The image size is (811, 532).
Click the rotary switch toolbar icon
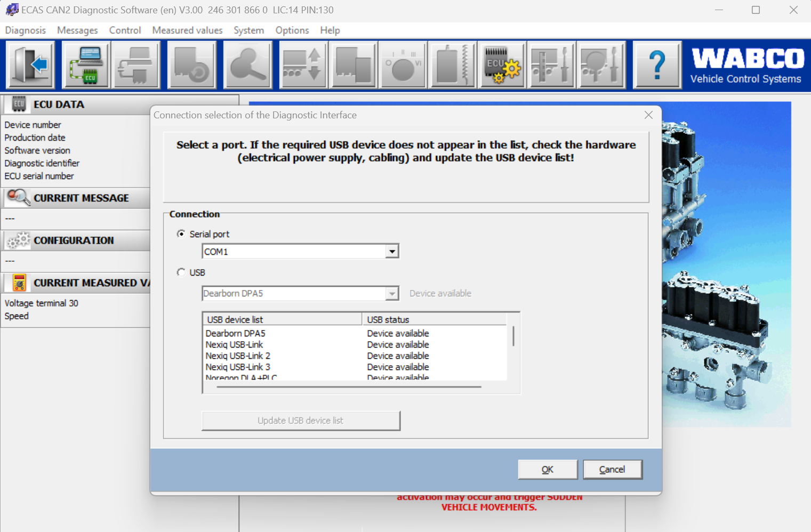[x=403, y=65]
